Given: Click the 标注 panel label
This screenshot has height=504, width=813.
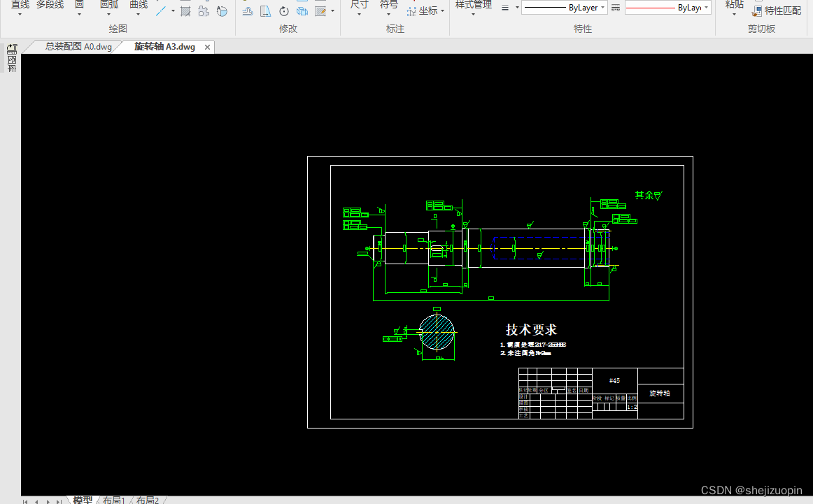Looking at the screenshot, I should (x=395, y=29).
